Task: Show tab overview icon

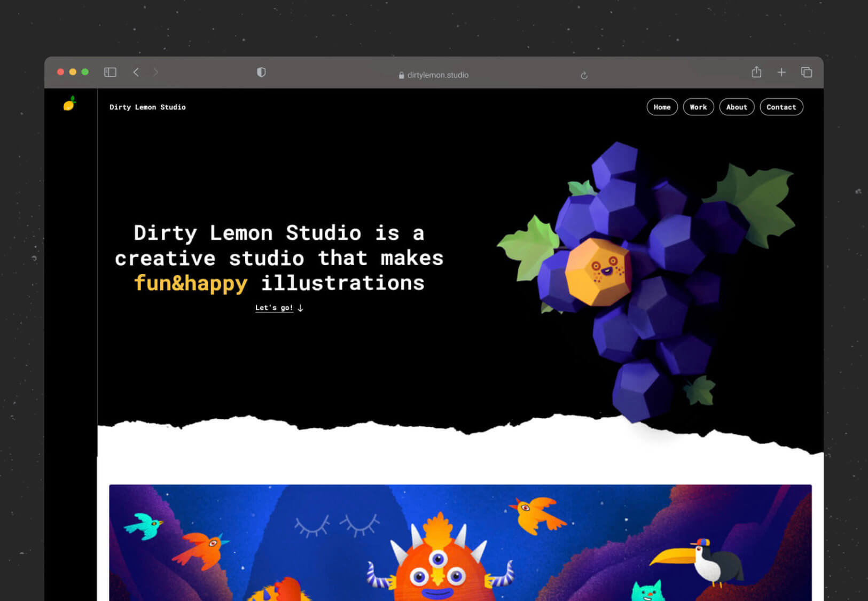Action: (x=807, y=72)
